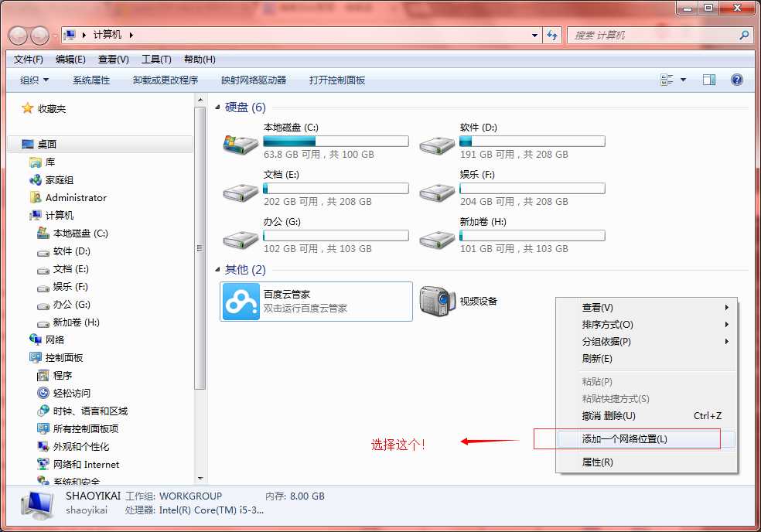Image resolution: width=761 pixels, height=532 pixels.
Task: Choose 刷新(E) in context menu
Action: [647, 358]
